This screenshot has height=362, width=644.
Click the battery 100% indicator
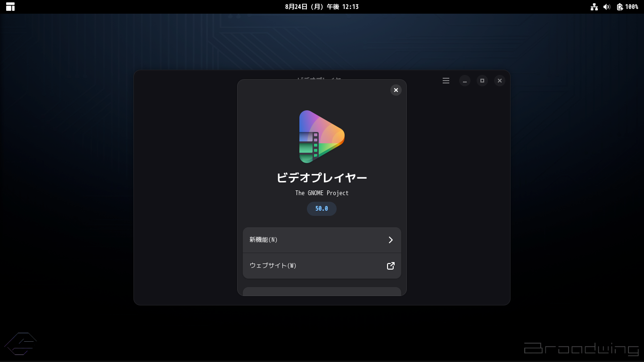pyautogui.click(x=627, y=7)
